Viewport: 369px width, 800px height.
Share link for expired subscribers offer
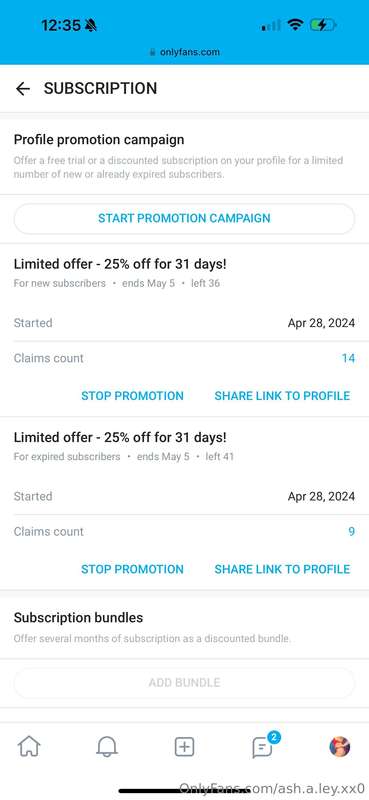[x=282, y=569]
